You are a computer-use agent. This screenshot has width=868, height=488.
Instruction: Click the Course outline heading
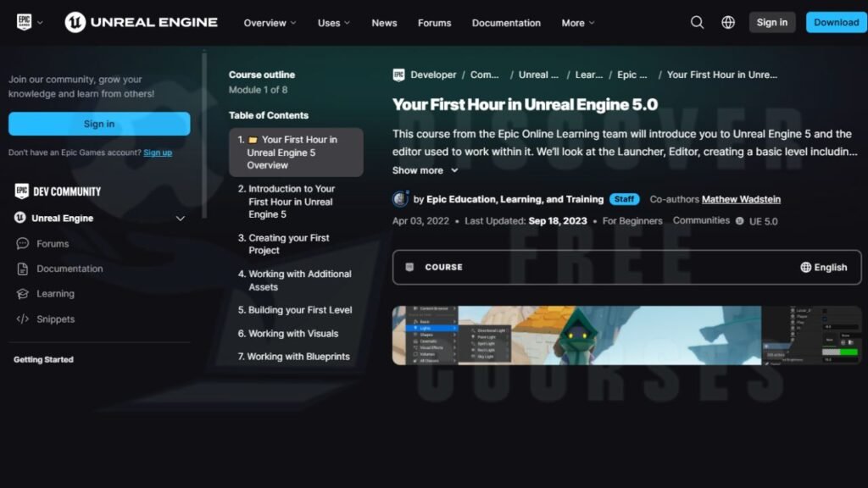click(x=262, y=75)
